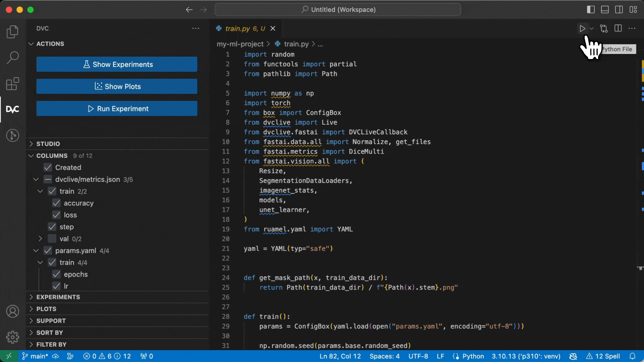The image size is (644, 362).
Task: Click the Toggle Panel Layout icon
Action: 606,9
